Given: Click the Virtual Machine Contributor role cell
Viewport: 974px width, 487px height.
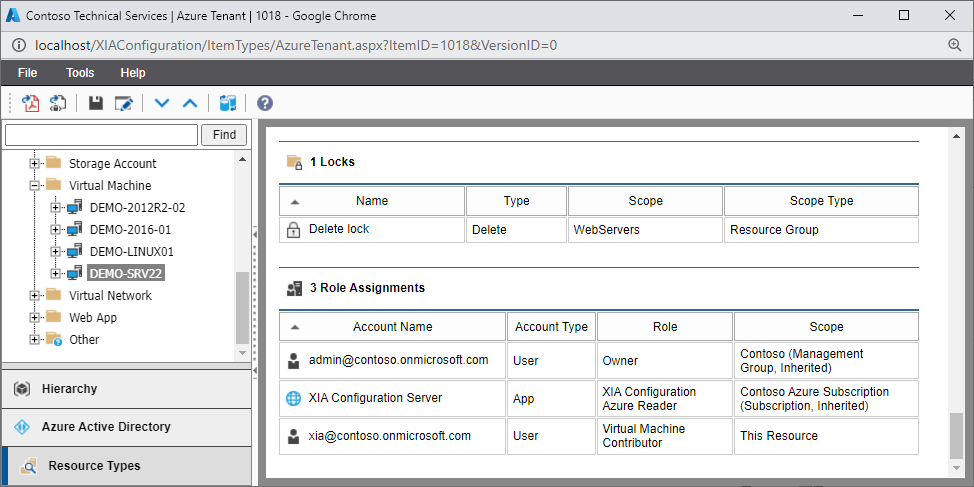Looking at the screenshot, I should 665,436.
